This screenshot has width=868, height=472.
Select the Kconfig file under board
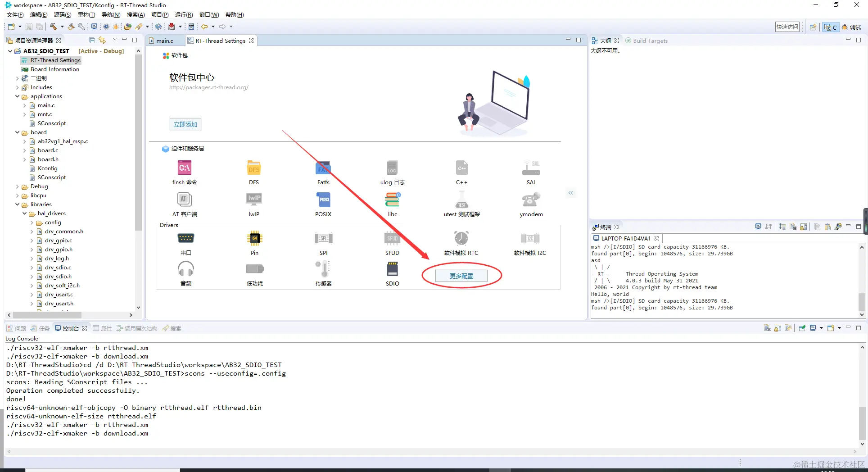(x=47, y=168)
